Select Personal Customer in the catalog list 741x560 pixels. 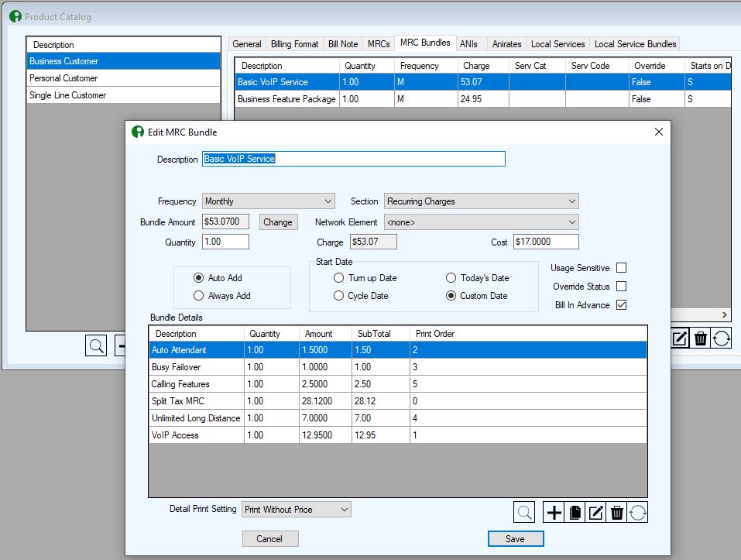coord(123,78)
